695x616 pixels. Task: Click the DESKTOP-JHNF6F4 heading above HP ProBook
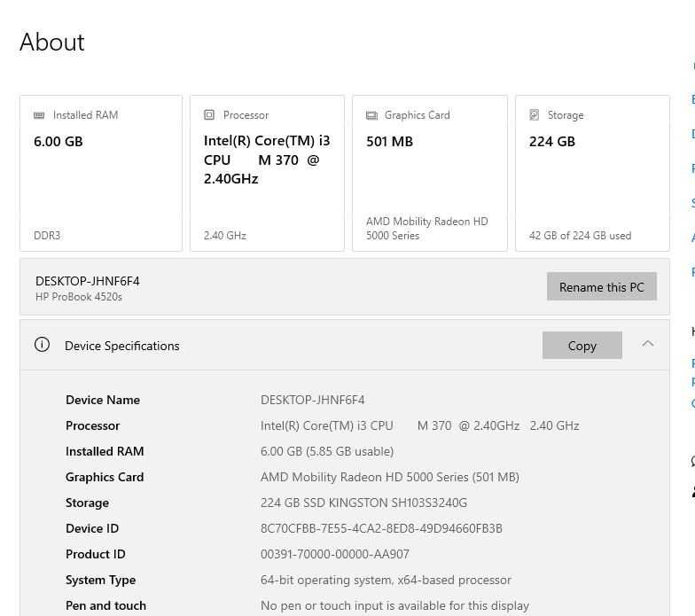point(87,282)
